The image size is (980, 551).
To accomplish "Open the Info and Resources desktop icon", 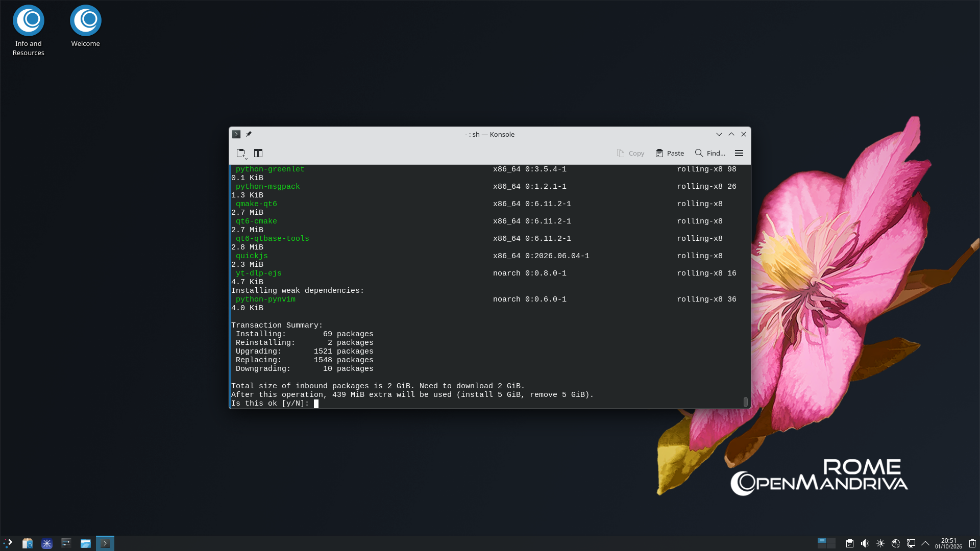I will point(29,31).
